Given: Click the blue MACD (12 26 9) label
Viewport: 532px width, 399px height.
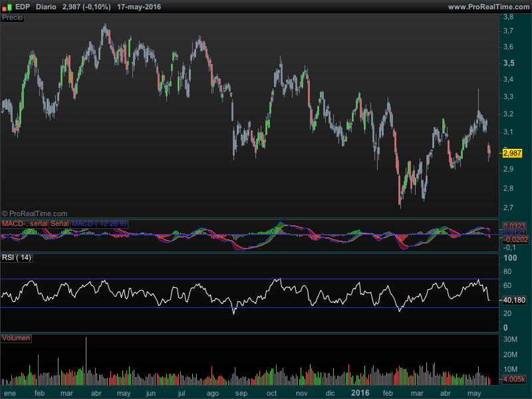Looking at the screenshot, I should click(x=99, y=224).
